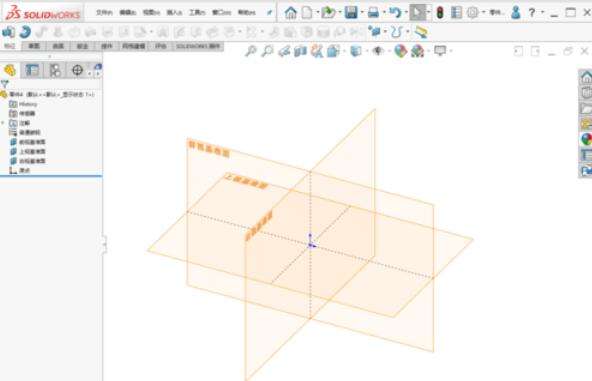Select the Origin item in the tree
The image size is (592, 381).
pos(20,170)
